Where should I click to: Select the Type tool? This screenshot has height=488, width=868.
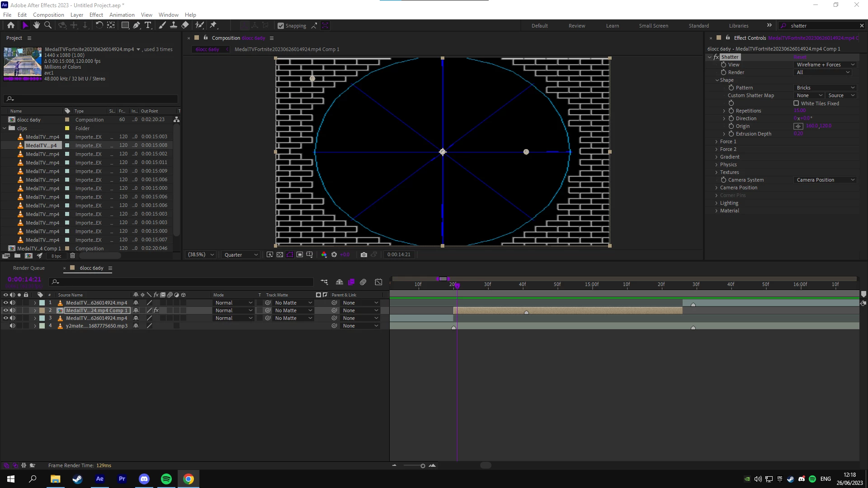[148, 25]
